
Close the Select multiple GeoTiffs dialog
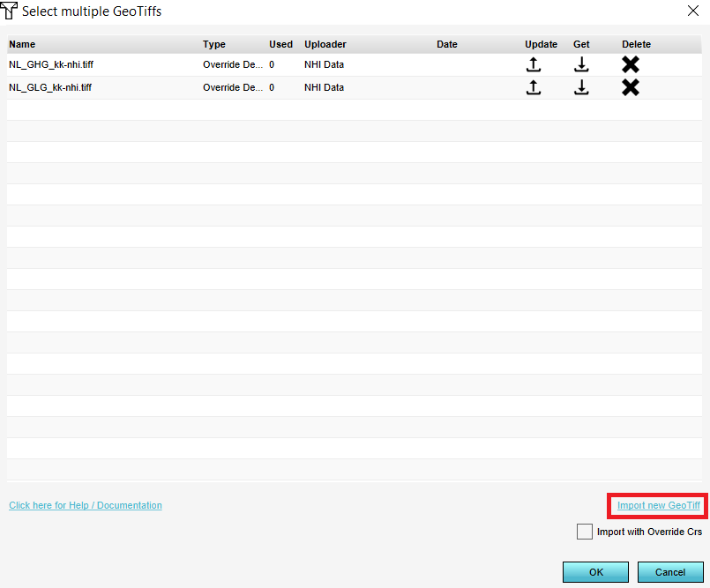coord(691,11)
